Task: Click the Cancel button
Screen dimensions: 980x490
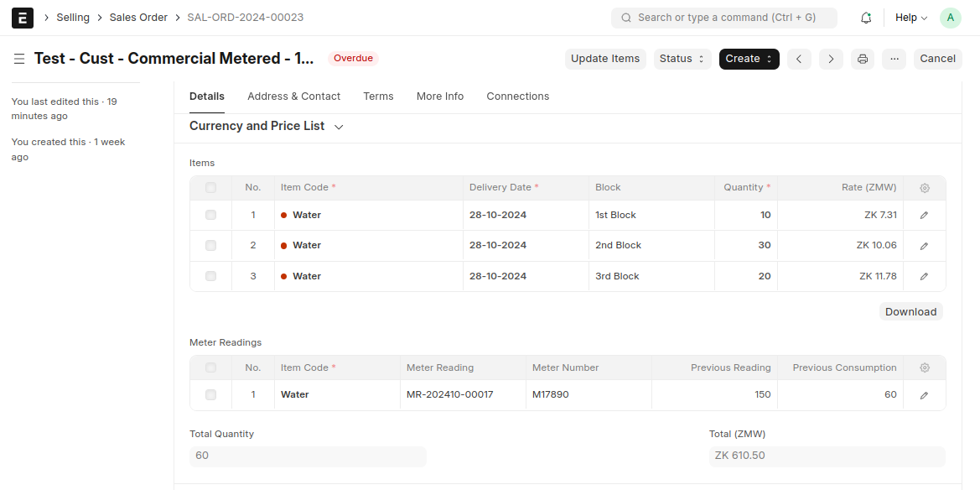Action: [937, 59]
